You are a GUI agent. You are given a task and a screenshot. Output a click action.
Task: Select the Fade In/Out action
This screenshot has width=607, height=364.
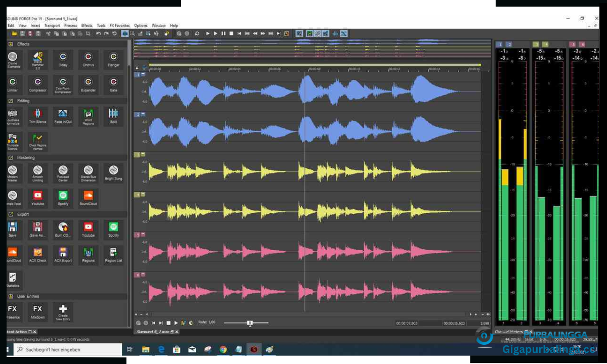click(x=63, y=116)
